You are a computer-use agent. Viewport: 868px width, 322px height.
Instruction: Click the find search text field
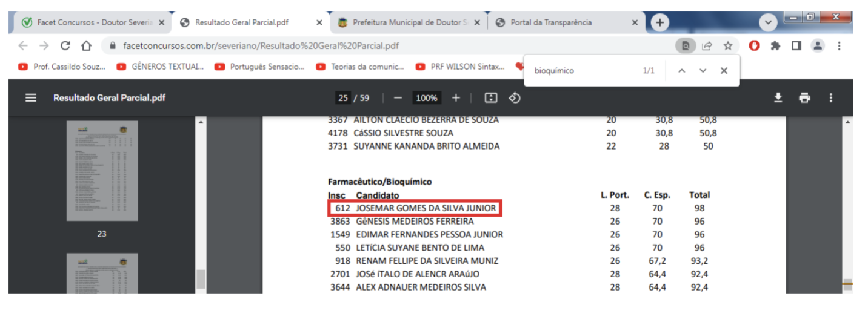click(582, 71)
